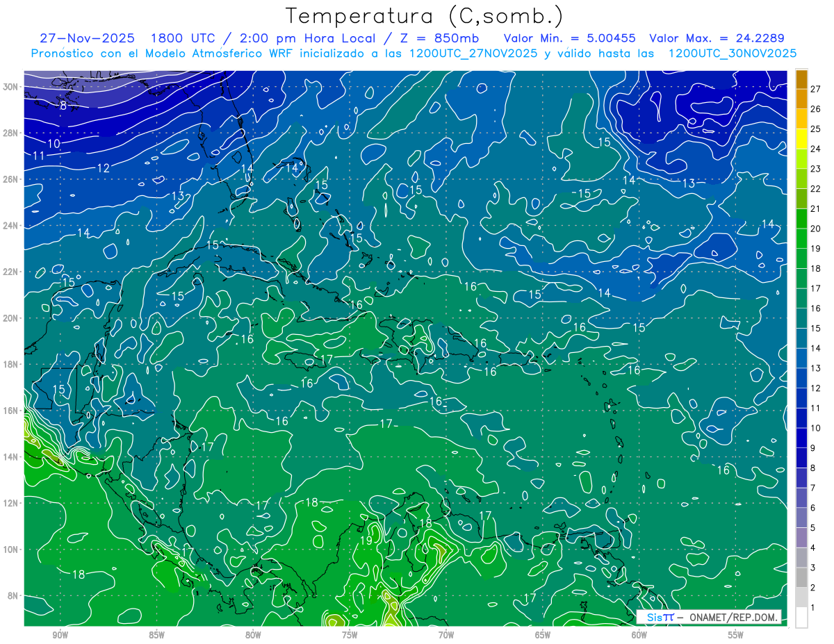Click the colorbar scale label "3"
Viewport: 834px width, 644px height.
pyautogui.click(x=813, y=568)
